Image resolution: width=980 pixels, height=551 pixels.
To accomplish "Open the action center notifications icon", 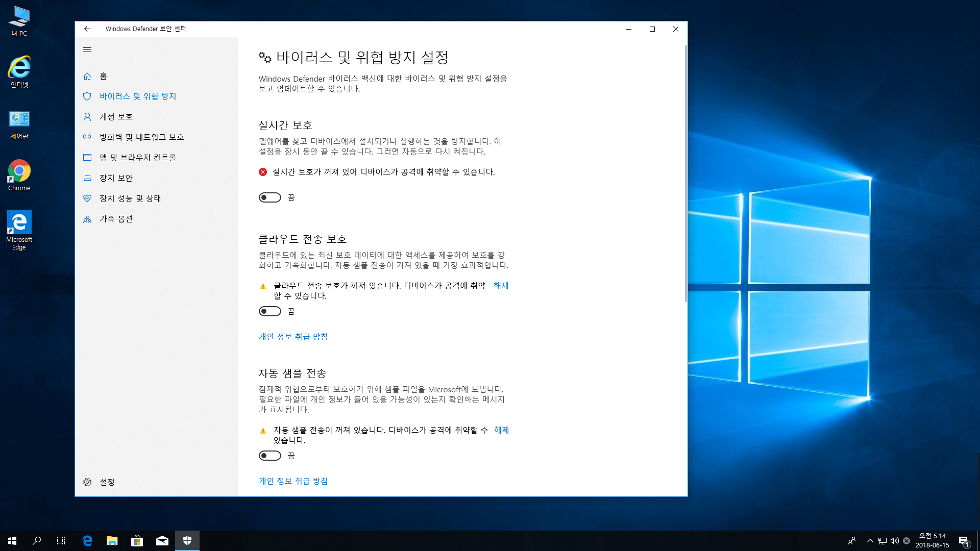I will coord(964,541).
